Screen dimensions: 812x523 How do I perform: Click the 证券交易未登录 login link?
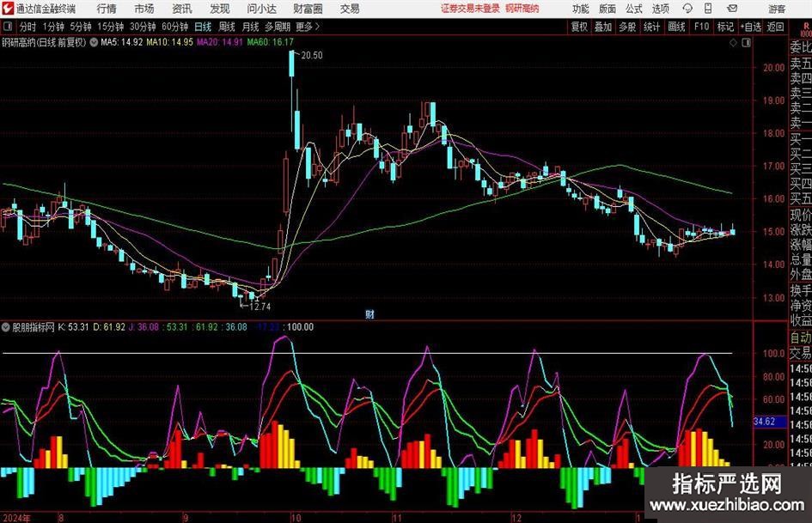click(x=470, y=9)
